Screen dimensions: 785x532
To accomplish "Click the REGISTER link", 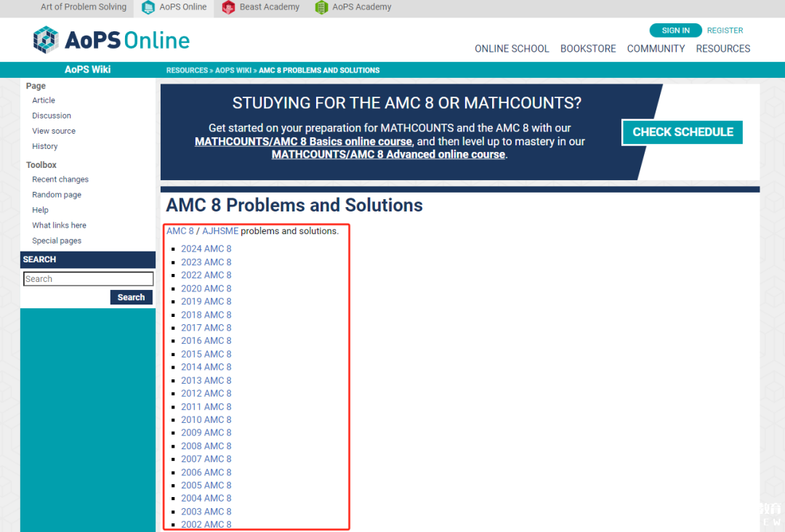I will (725, 31).
